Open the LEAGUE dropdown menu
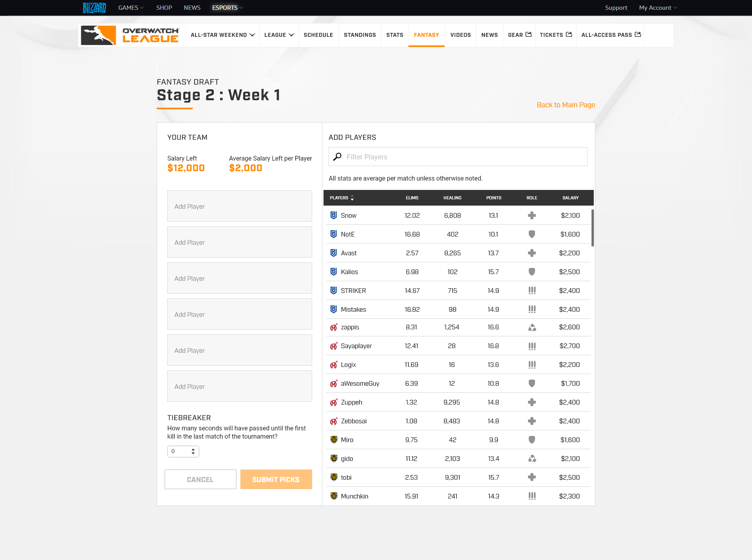Screen dimensions: 752x560 [x=278, y=35]
